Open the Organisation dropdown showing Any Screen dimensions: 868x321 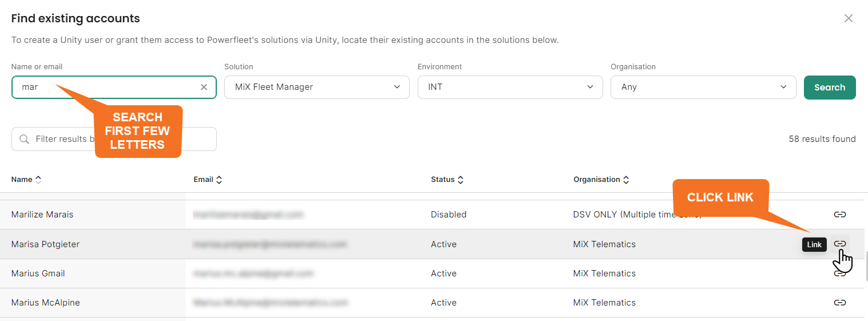[703, 88]
